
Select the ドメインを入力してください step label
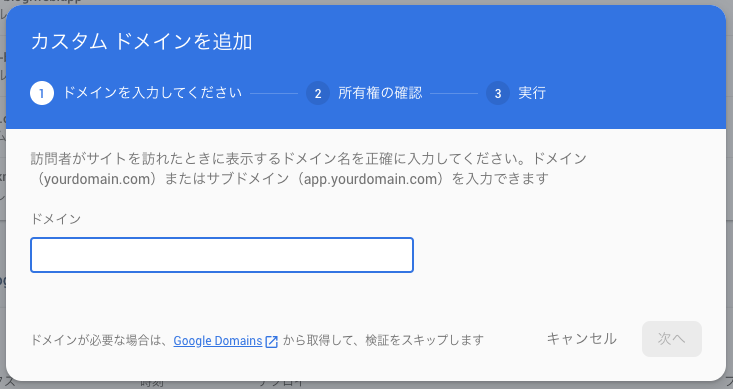click(152, 93)
